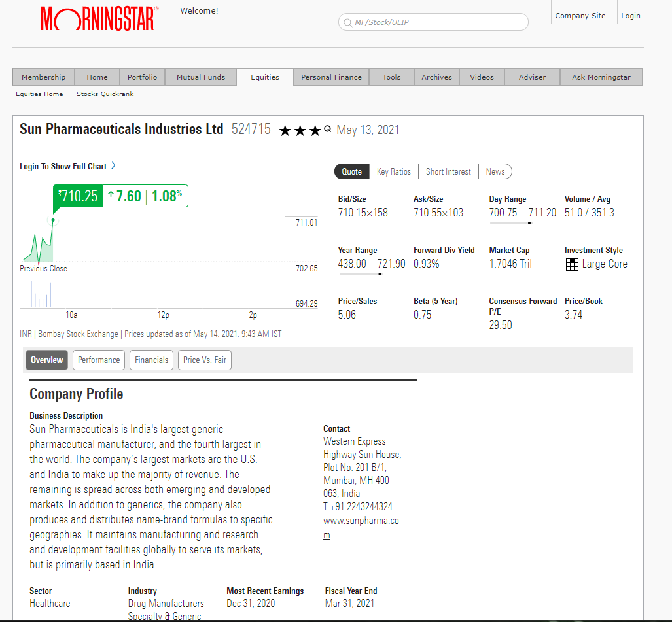Click the Bid/Size value 710.15×158
672x622 pixels.
click(363, 213)
